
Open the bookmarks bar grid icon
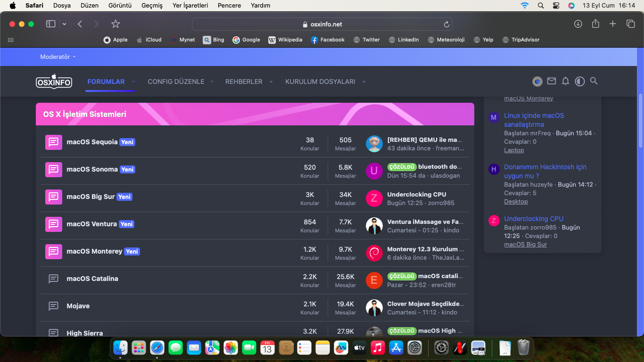[x=11, y=40]
